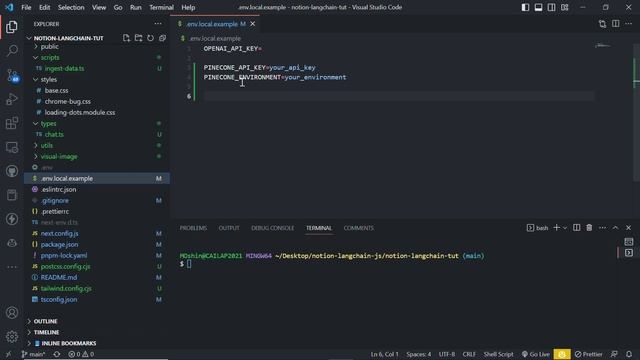Open the Terminal menu
Image resolution: width=640 pixels, height=360 pixels.
pos(161,7)
